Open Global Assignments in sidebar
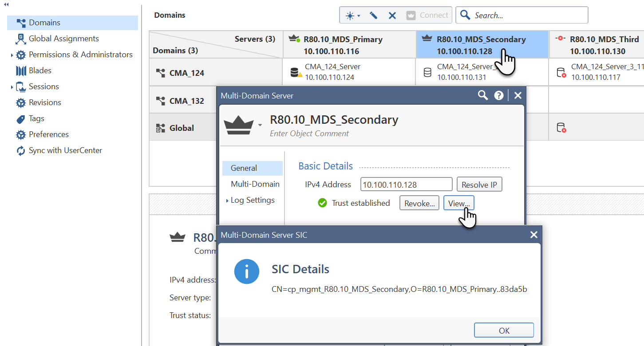Viewport: 644px width, 346px height. pyautogui.click(x=63, y=39)
